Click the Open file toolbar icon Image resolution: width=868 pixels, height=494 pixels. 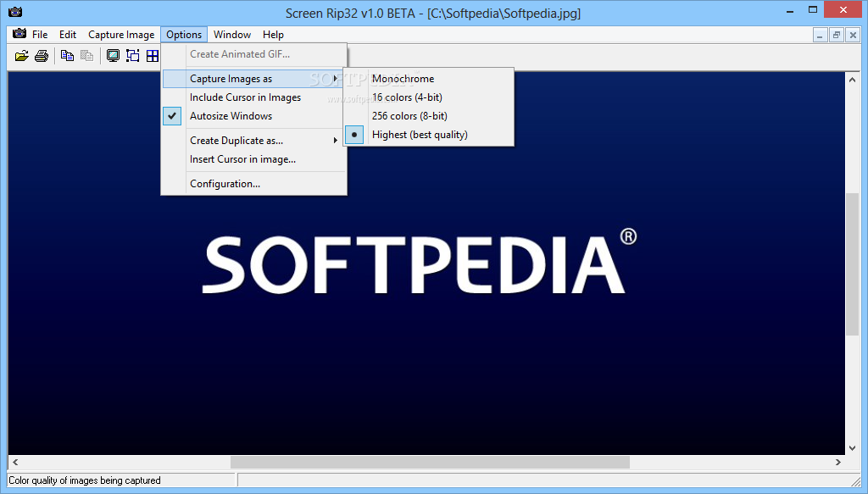pyautogui.click(x=21, y=55)
